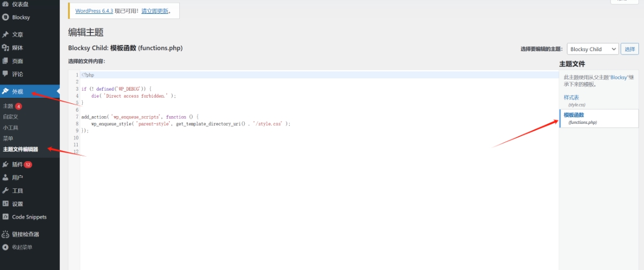The height and width of the screenshot is (270, 644).
Task: Click the Collapse menu arrow icon
Action: click(6, 247)
